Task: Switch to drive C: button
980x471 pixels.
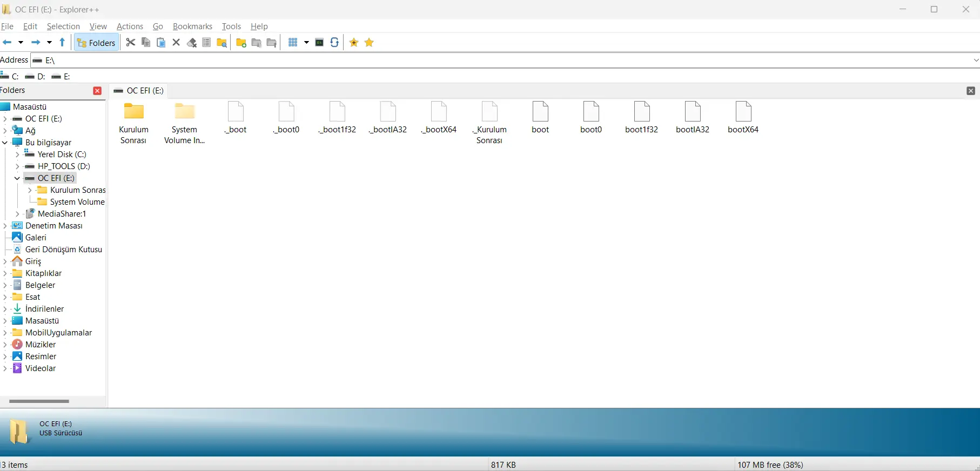Action: [x=10, y=77]
